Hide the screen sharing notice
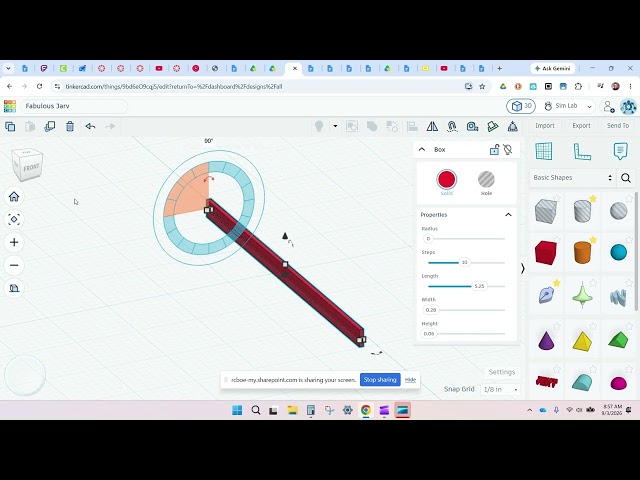This screenshot has height=480, width=640. point(410,380)
